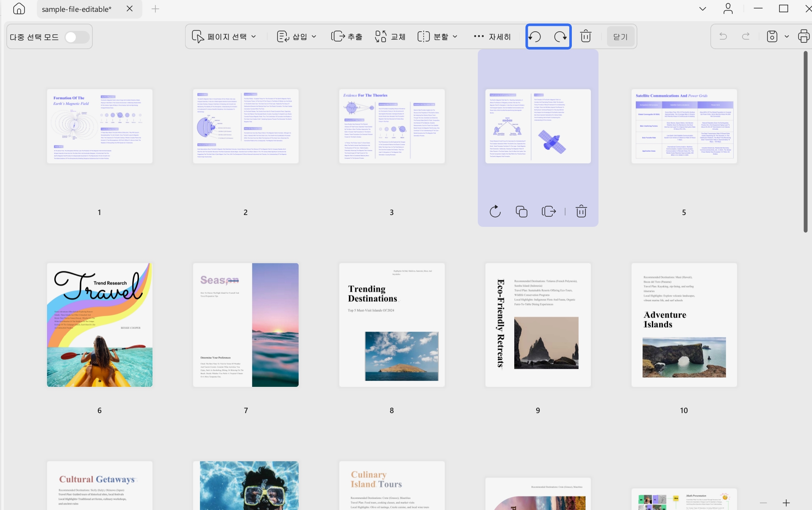Expand the 삽입 dropdown menu
The width and height of the screenshot is (812, 510).
[297, 37]
